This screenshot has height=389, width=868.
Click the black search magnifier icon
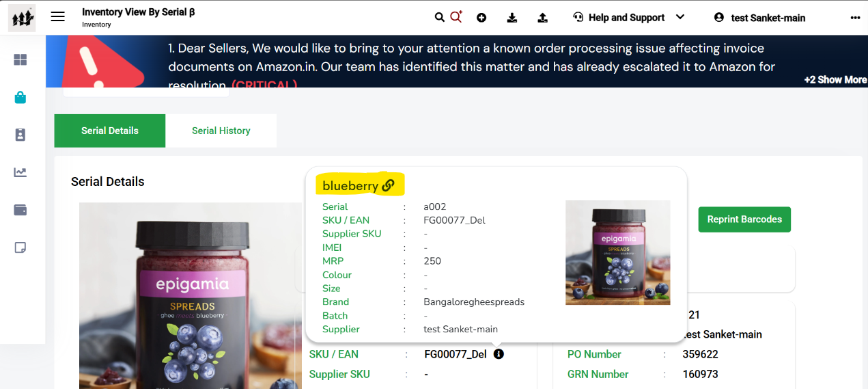click(x=440, y=17)
